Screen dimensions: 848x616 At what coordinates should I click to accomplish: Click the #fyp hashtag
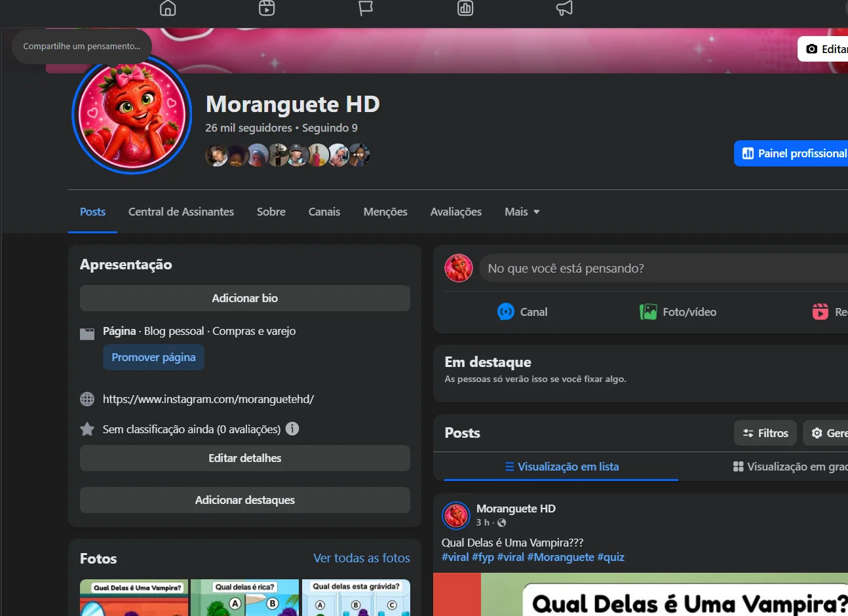pyautogui.click(x=483, y=557)
